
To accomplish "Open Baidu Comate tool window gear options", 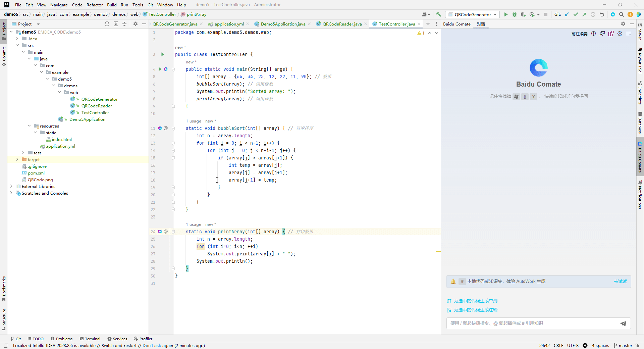I will 623,24.
